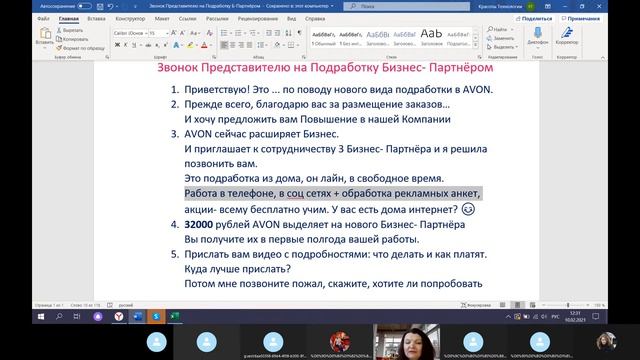Center align the text
The height and width of the screenshot is (360, 640).
[x=233, y=45]
